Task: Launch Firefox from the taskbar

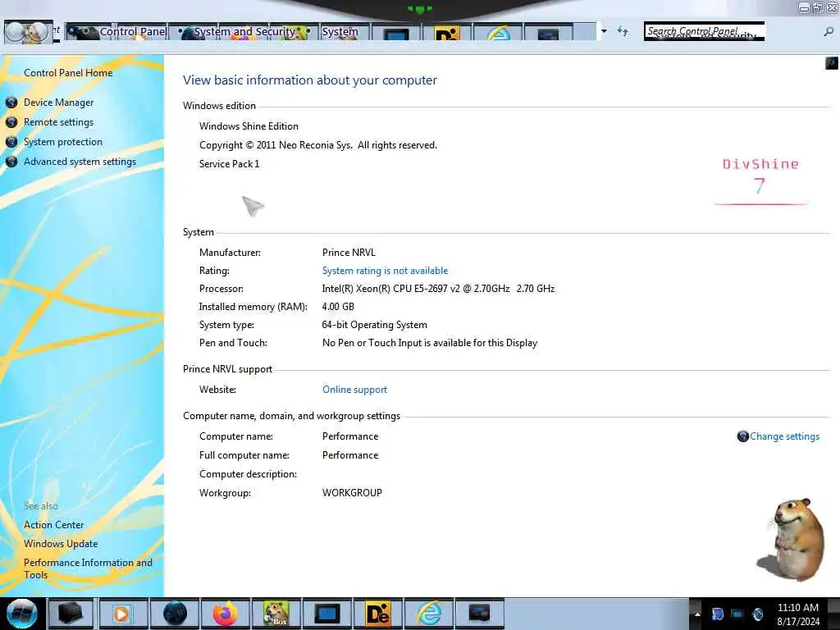Action: pyautogui.click(x=225, y=614)
